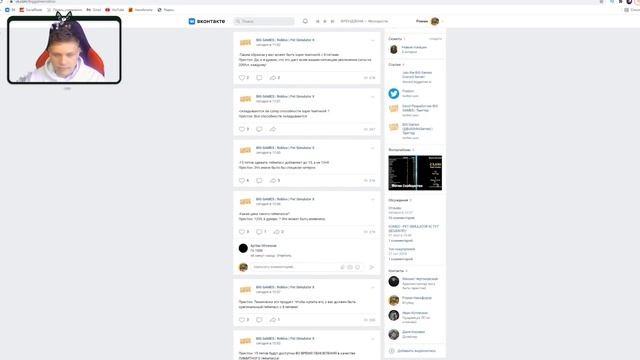
Task: Share the third post from top
Action: coord(273,180)
